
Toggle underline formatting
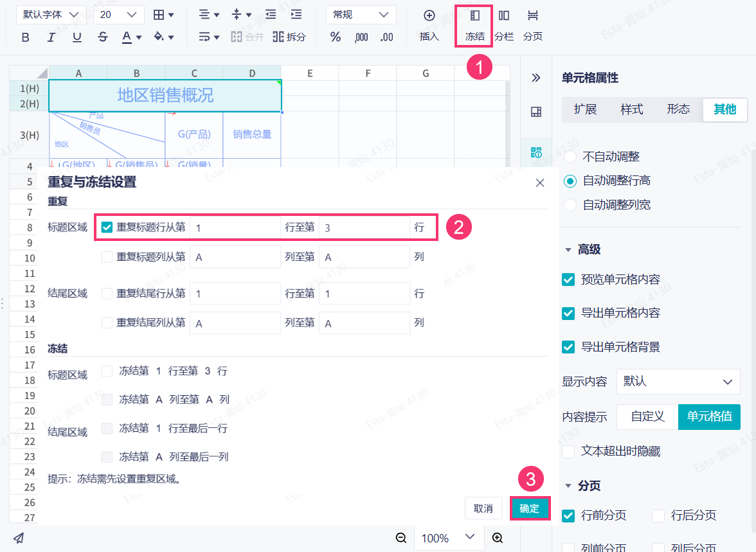pyautogui.click(x=76, y=37)
